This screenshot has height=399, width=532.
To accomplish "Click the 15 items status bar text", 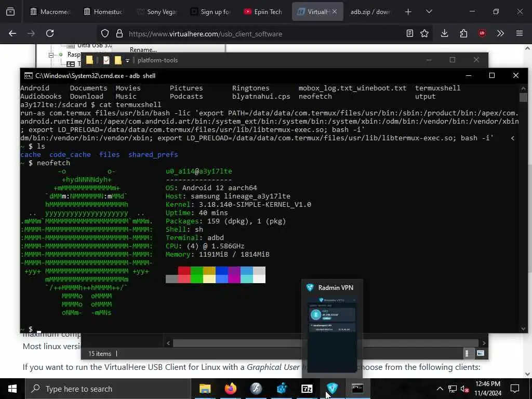I will coord(100,353).
